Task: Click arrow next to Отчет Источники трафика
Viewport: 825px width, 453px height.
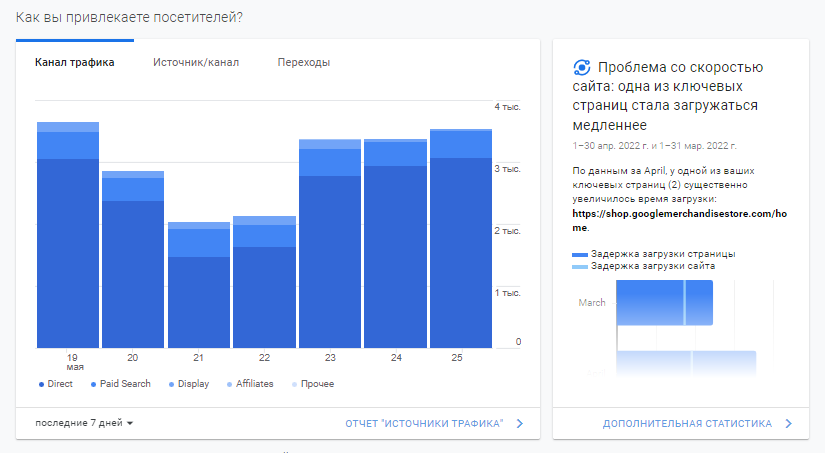Action: coord(520,423)
